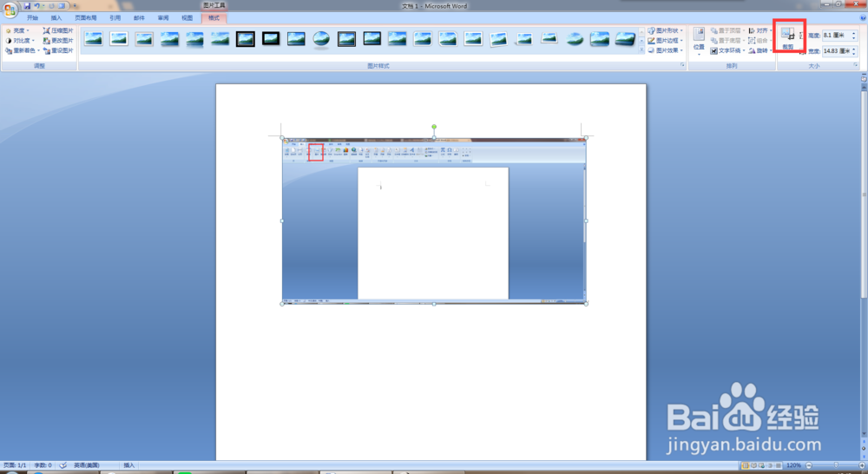868x474 pixels.
Task: Click the 字数: 0 word count indicator
Action: (43, 465)
